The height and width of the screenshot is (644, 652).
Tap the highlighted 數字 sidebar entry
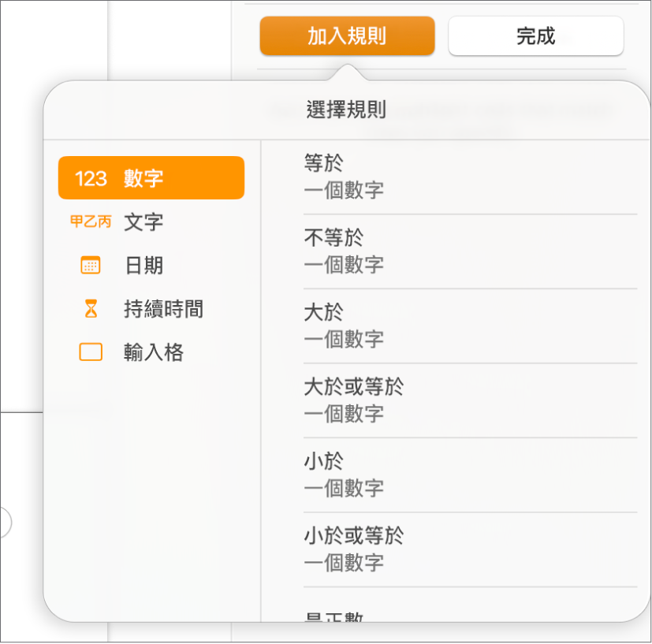tap(150, 178)
